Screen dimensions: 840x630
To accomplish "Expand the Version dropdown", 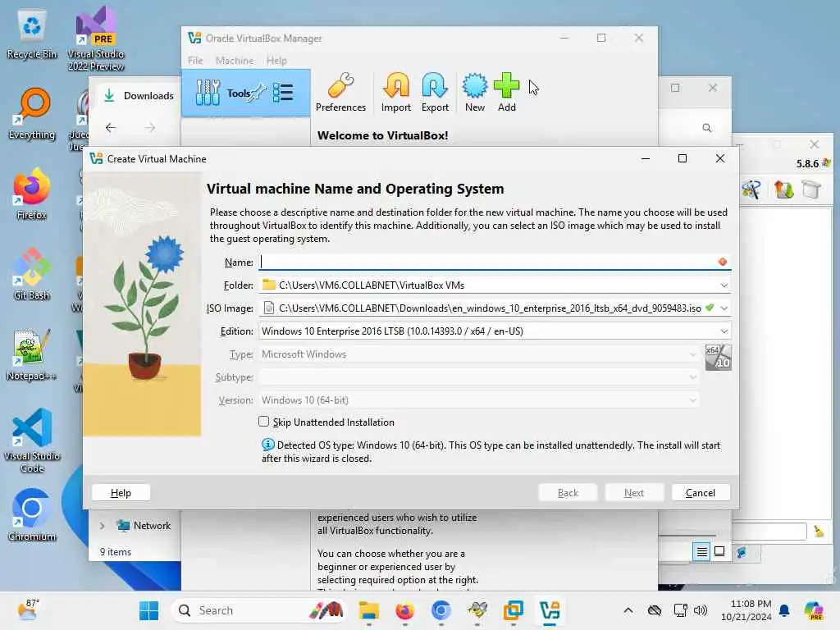I will point(692,400).
